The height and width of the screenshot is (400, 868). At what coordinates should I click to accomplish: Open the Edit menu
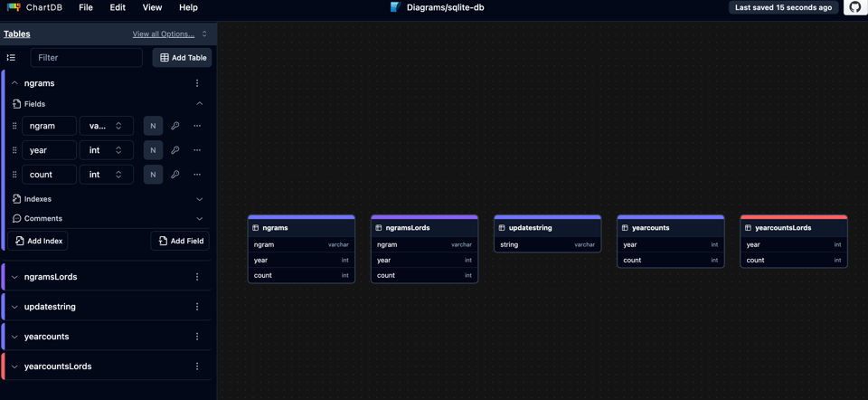coord(118,8)
